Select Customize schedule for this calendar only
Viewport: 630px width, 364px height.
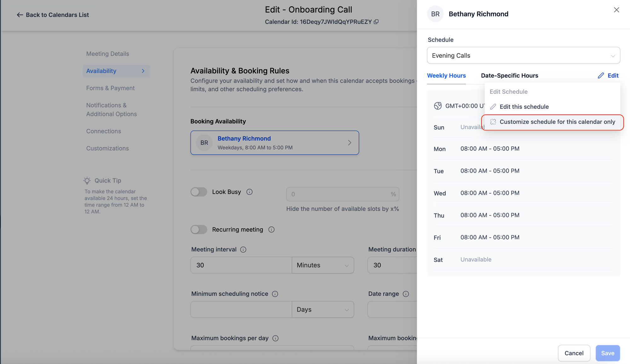(557, 122)
